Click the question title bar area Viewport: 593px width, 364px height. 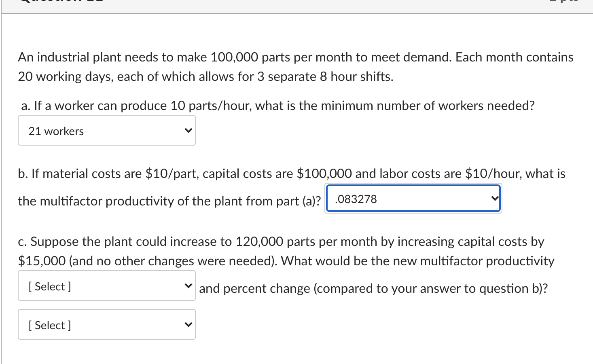coord(283,3)
